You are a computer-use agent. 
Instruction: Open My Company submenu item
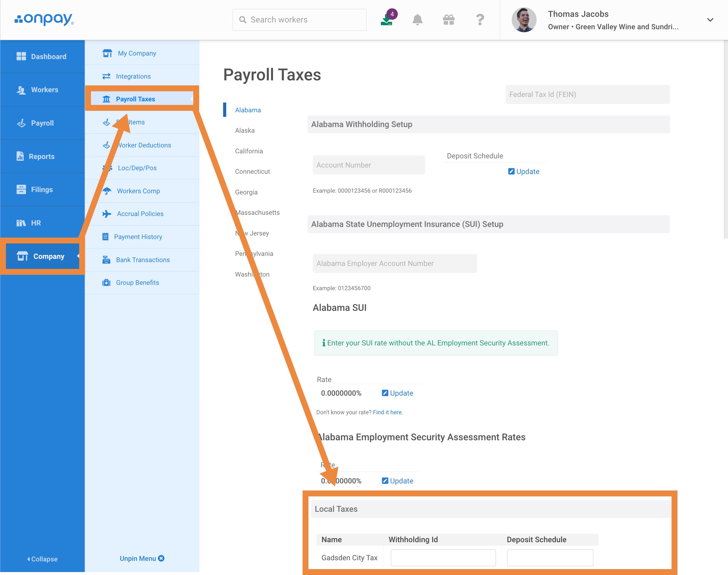[x=142, y=53]
